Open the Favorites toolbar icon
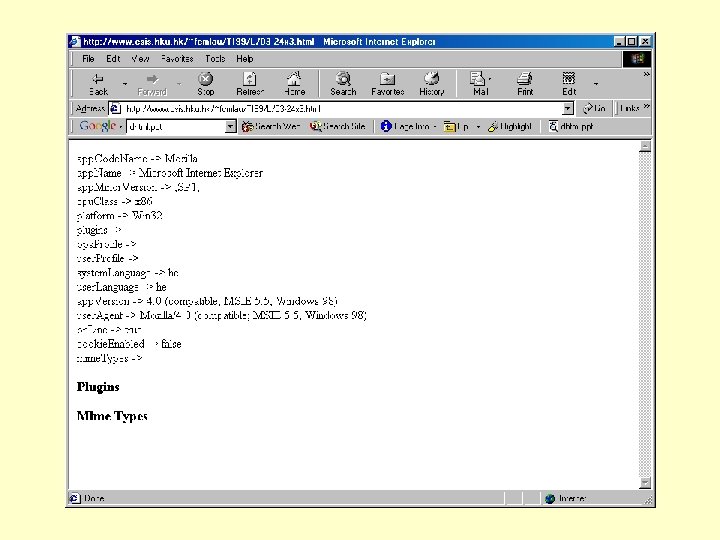Viewport: 720px width, 540px height. tap(387, 79)
